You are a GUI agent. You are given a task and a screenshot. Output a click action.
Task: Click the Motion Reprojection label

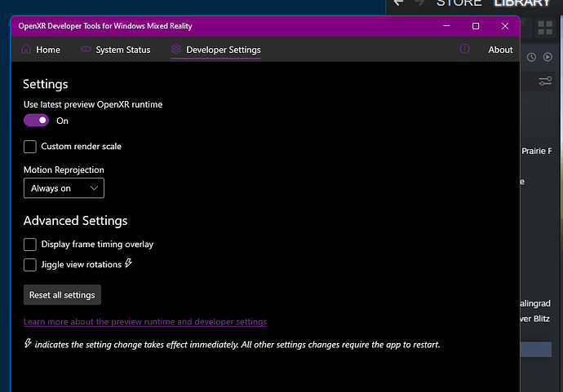click(64, 170)
